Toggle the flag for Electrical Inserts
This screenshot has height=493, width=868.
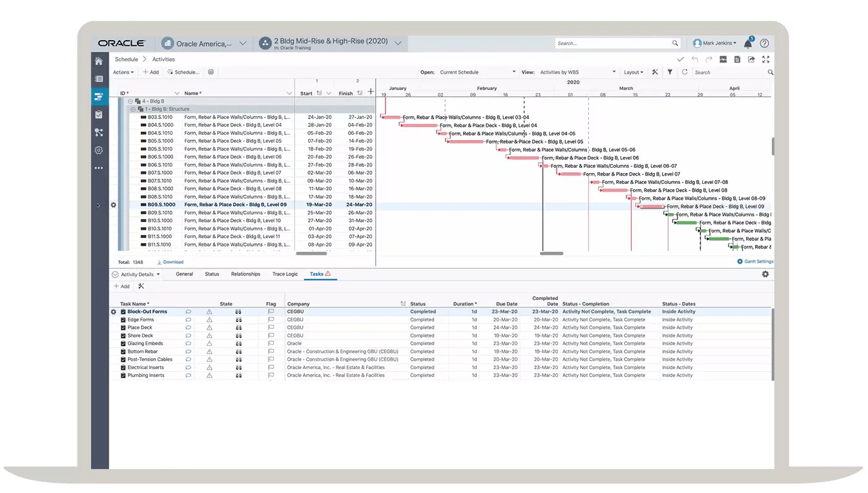pyautogui.click(x=271, y=367)
